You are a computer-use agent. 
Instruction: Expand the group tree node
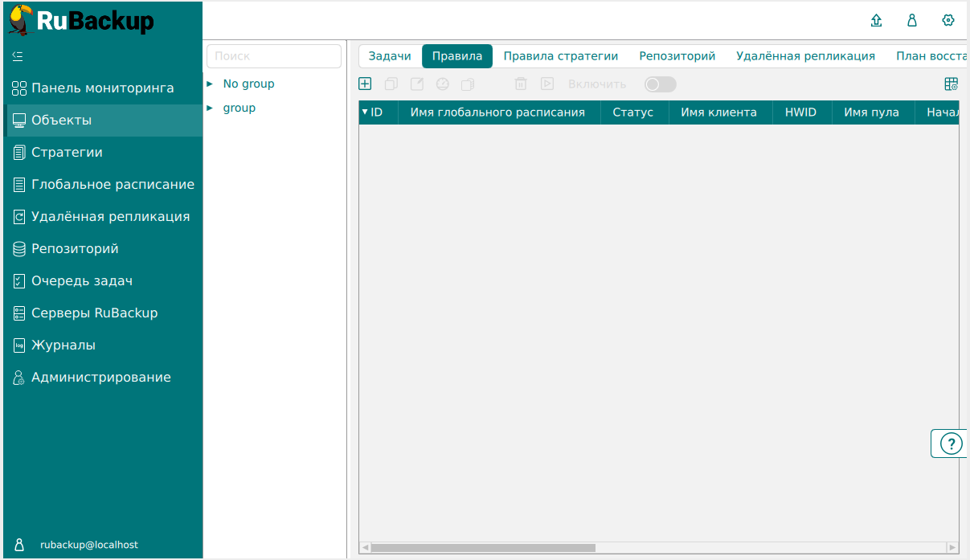tap(210, 108)
